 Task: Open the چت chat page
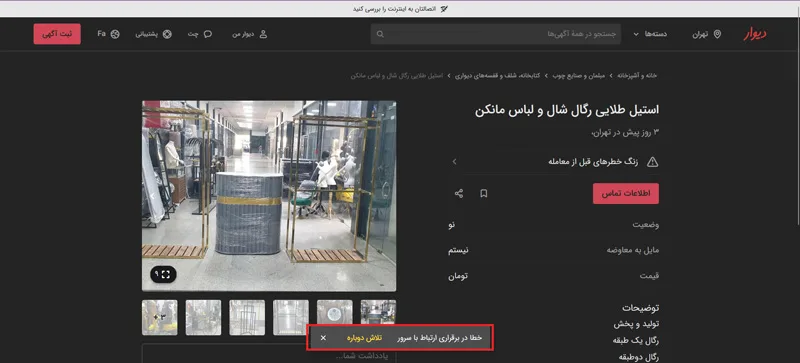[x=199, y=34]
